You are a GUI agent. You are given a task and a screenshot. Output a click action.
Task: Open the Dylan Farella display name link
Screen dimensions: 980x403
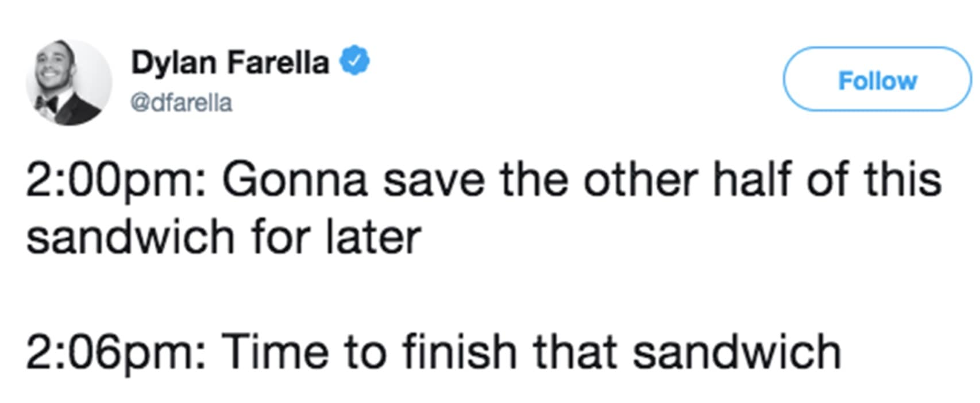[230, 62]
